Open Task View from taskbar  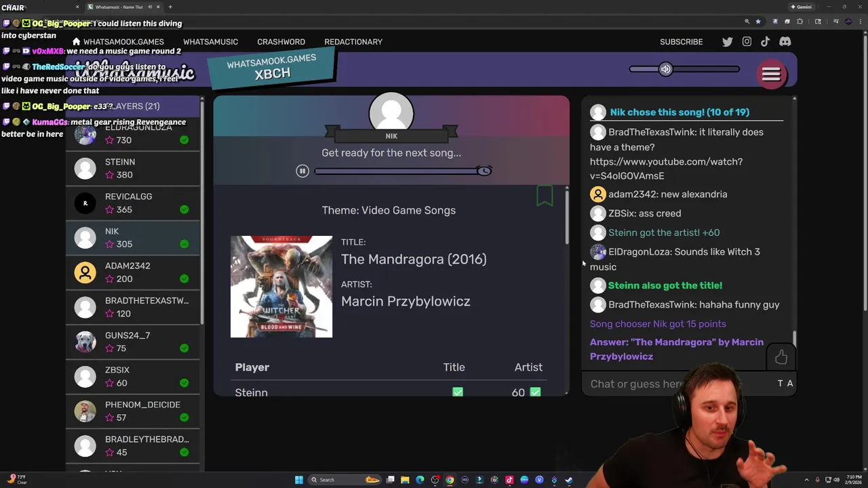pos(391,480)
